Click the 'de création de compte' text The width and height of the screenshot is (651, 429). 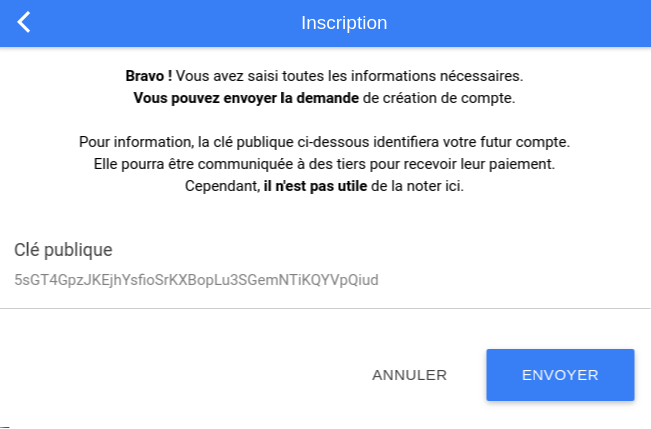pyautogui.click(x=439, y=98)
